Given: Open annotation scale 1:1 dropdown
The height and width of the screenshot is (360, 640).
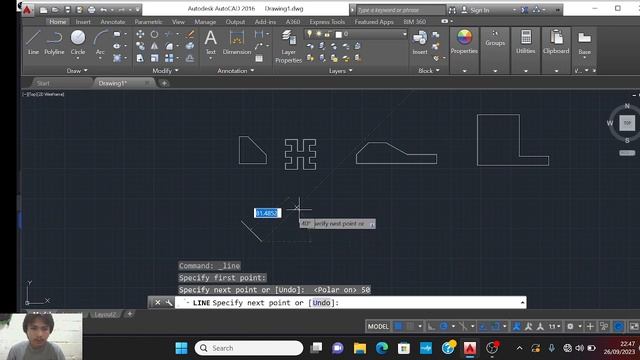Looking at the screenshot, I should pos(554,326).
